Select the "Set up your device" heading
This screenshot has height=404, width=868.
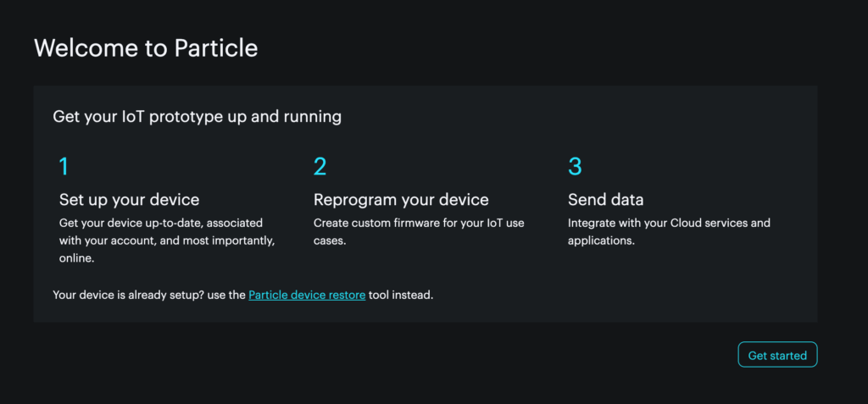point(129,200)
